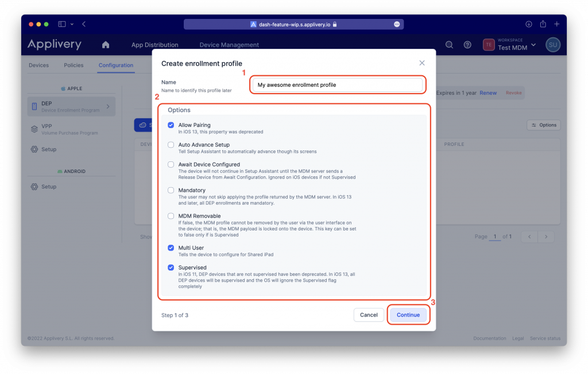Open the Device Management menu
588x374 pixels.
229,45
